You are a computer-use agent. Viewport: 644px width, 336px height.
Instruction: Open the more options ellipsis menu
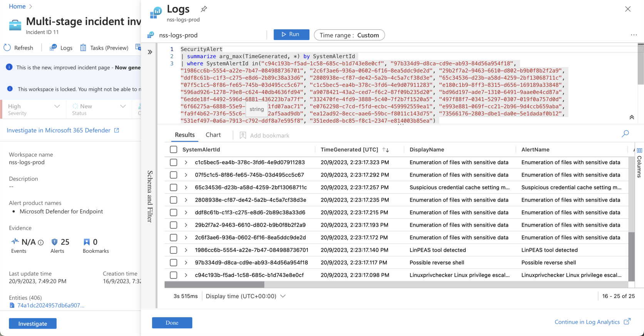coord(634,35)
